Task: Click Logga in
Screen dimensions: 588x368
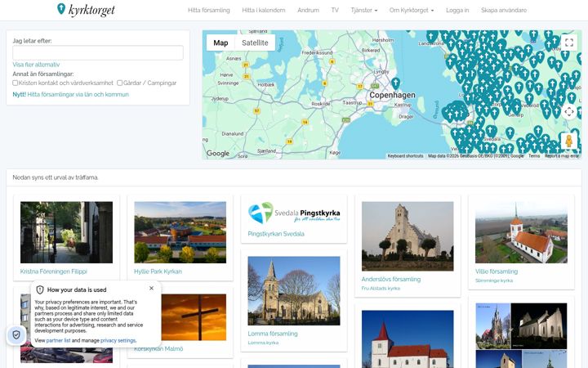Action: 457,10
